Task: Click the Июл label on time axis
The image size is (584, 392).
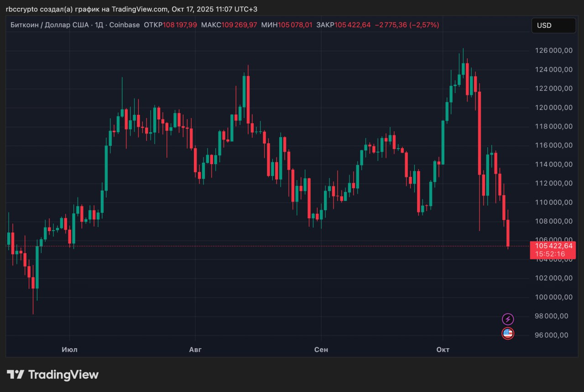Action: tap(69, 350)
